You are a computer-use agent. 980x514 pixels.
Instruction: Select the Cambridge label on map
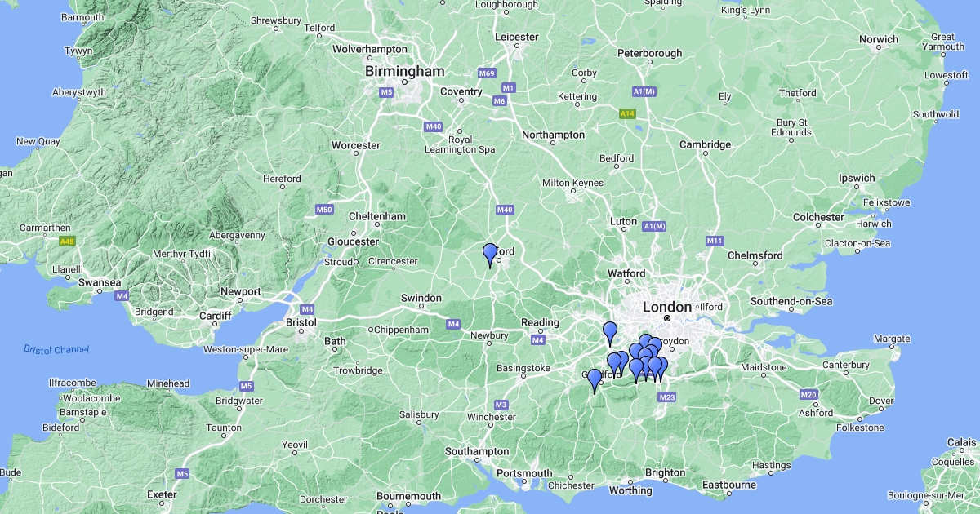[x=706, y=145]
